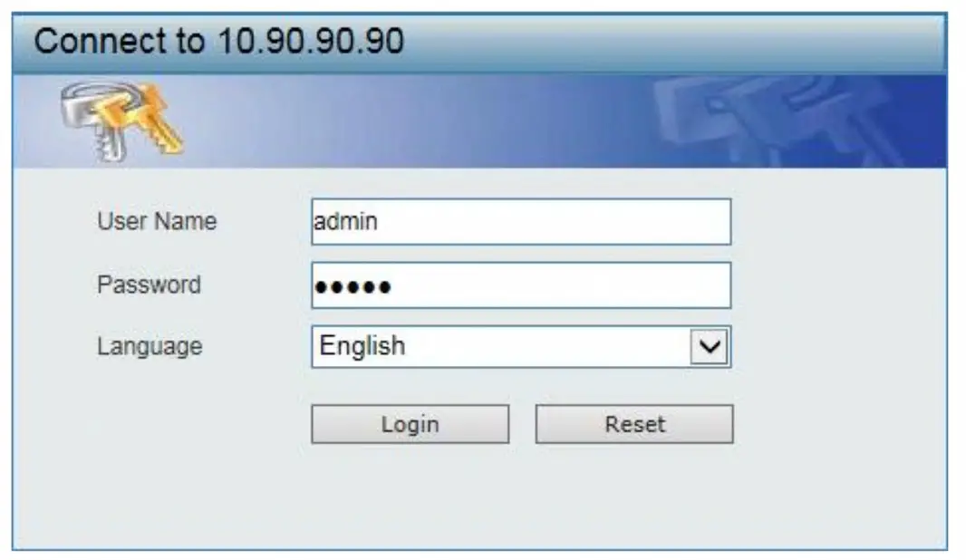
Task: Click the User Name label
Action: point(156,218)
